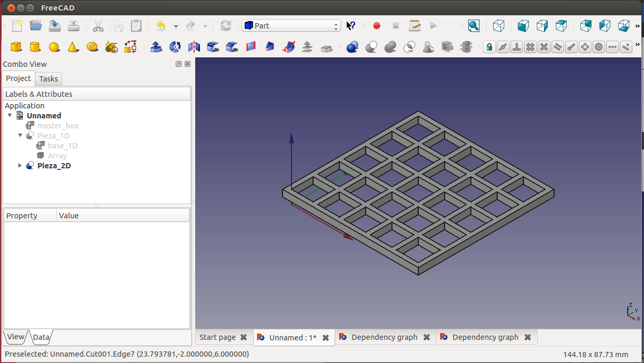Select the Mirror tool icon
Screen dimensions: 644x363
(x=194, y=47)
